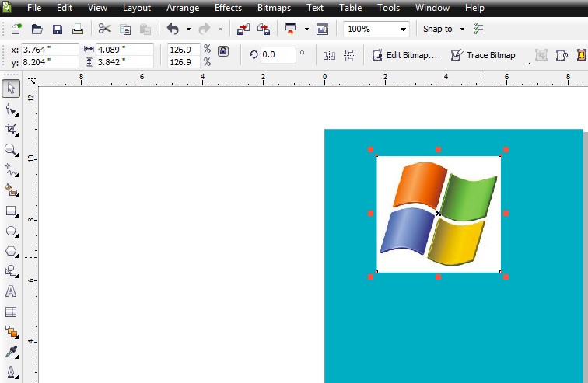
Task: Click the Export icon
Action: (264, 30)
